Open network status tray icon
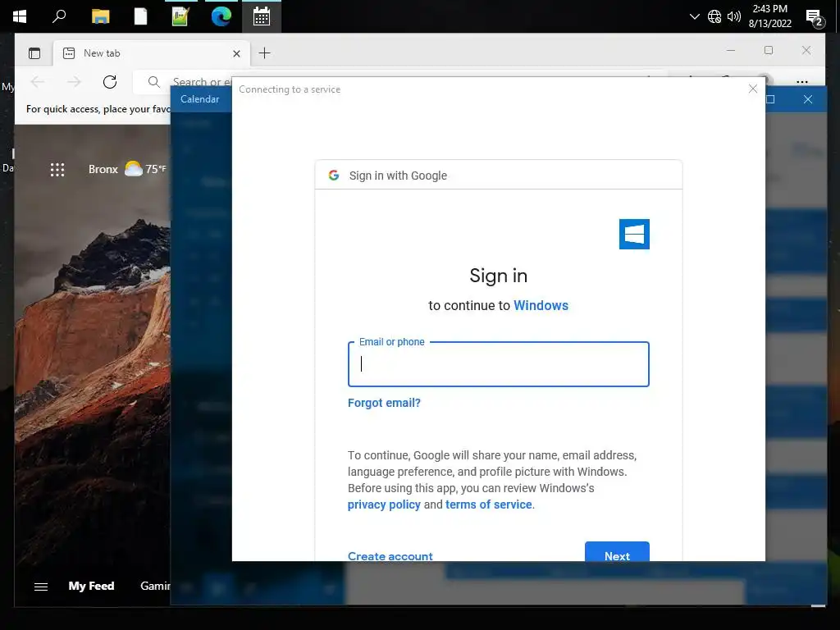 click(x=714, y=16)
